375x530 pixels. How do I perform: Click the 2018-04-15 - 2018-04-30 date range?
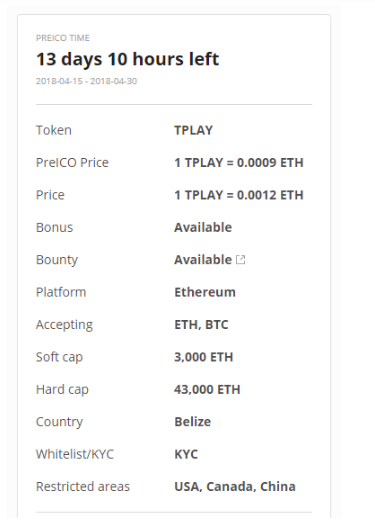[x=86, y=81]
